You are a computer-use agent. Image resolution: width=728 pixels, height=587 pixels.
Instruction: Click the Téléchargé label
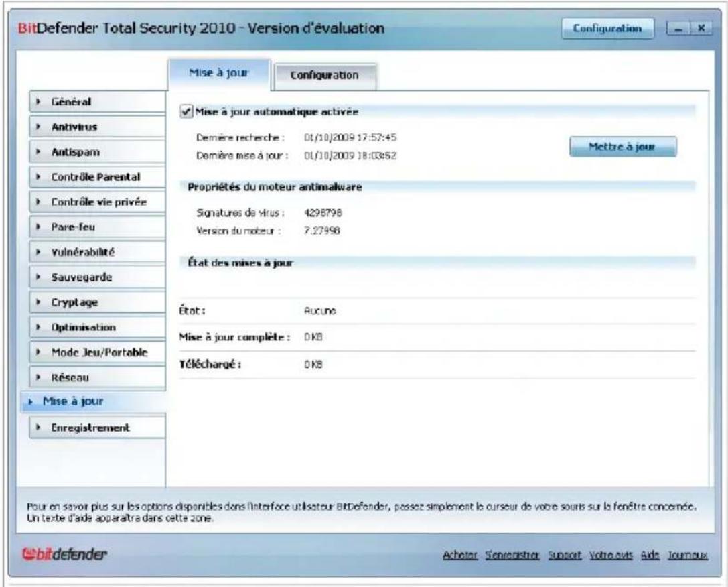pos(210,365)
